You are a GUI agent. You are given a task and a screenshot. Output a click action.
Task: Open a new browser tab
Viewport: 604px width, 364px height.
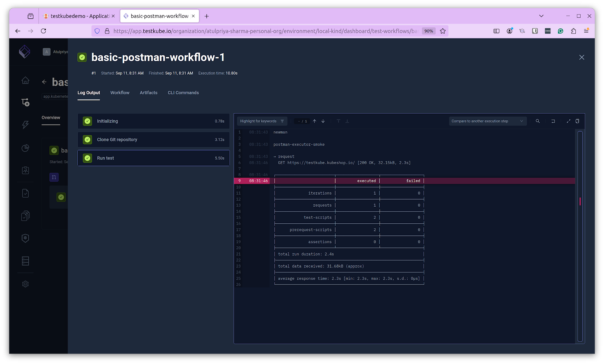coord(206,16)
